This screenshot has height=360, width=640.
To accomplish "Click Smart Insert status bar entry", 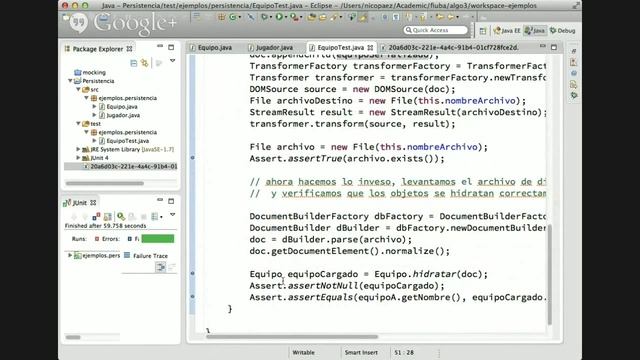I will [x=361, y=352].
